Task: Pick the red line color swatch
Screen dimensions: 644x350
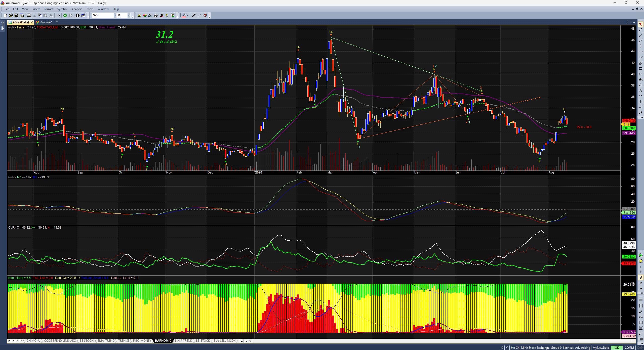Action: (184, 16)
